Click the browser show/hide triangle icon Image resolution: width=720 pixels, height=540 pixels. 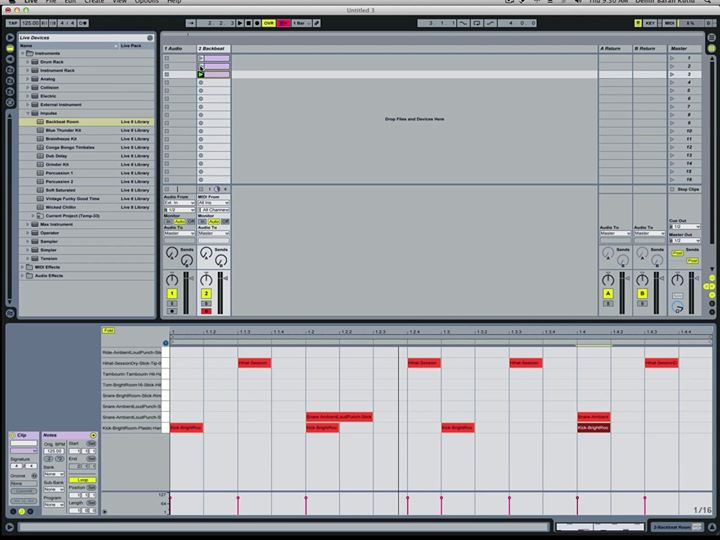[x=10, y=37]
